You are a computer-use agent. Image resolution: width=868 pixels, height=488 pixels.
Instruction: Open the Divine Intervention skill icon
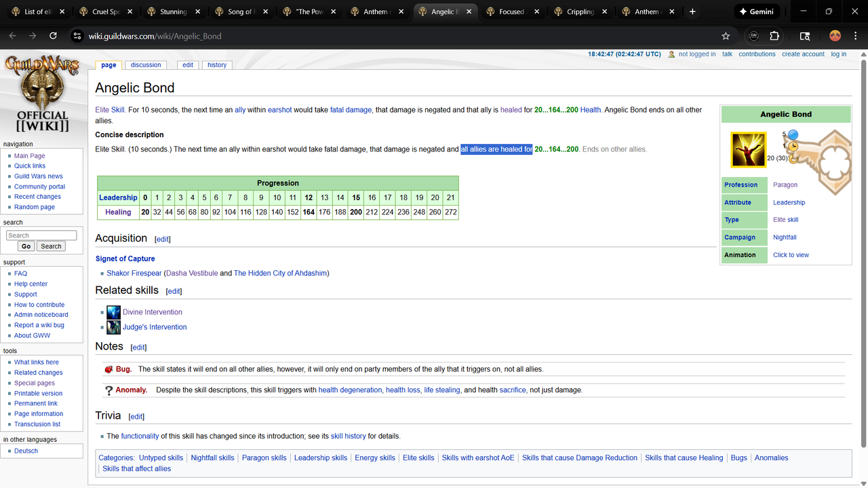[x=113, y=312]
